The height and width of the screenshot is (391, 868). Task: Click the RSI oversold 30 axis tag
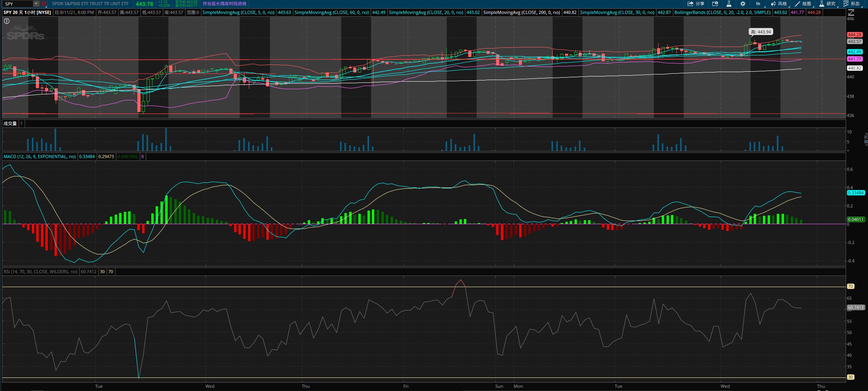coord(850,377)
